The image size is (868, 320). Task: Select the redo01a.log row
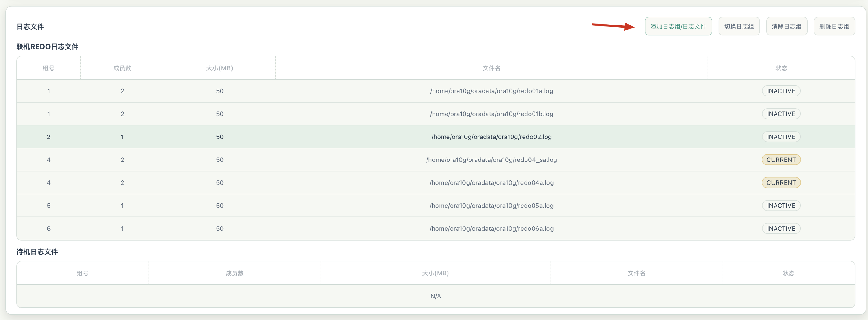point(435,91)
